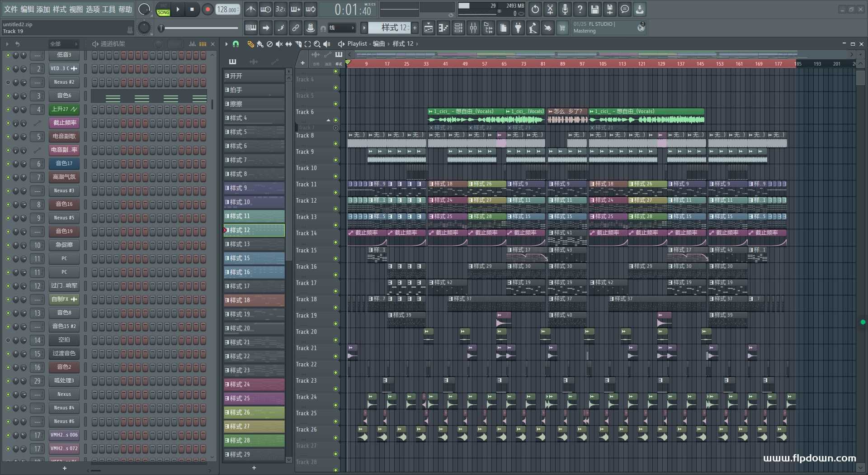Open the 帮助 menu

click(x=125, y=9)
